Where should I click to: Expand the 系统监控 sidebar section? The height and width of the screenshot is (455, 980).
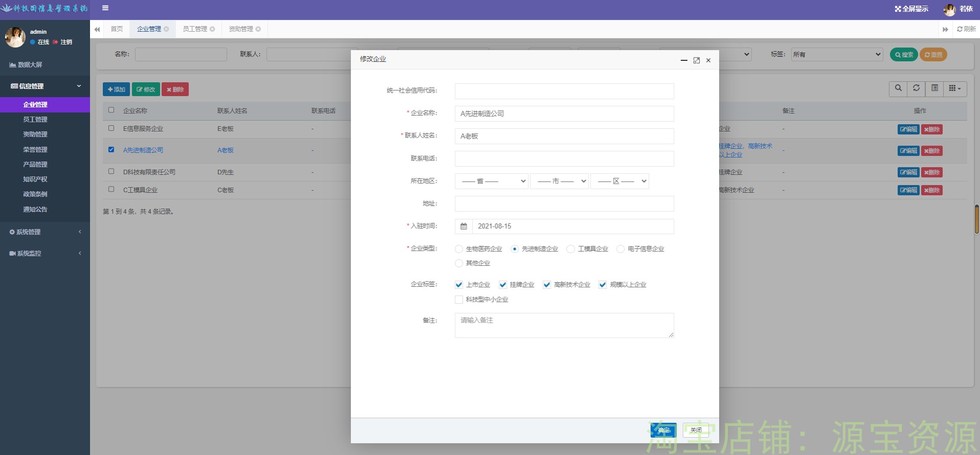[x=45, y=254]
